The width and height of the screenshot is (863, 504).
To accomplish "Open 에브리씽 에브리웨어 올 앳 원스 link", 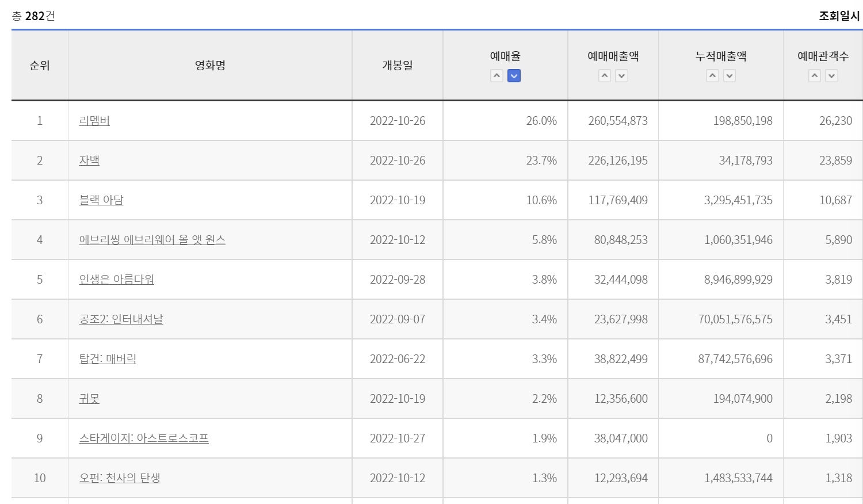I will click(x=152, y=240).
